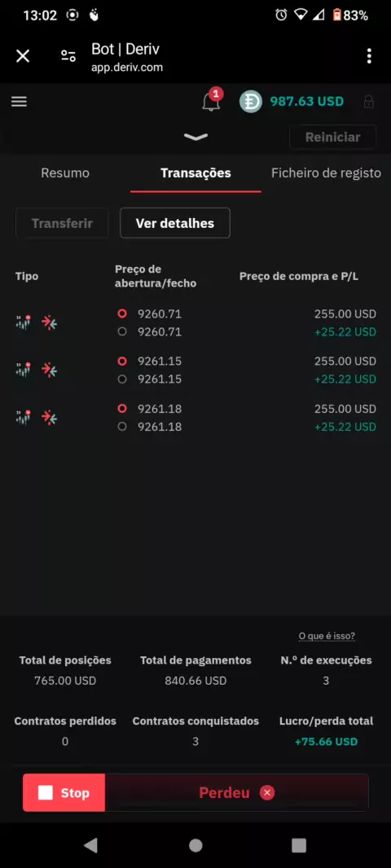Click the padlock icon near balance
391x868 pixels.
point(367,102)
